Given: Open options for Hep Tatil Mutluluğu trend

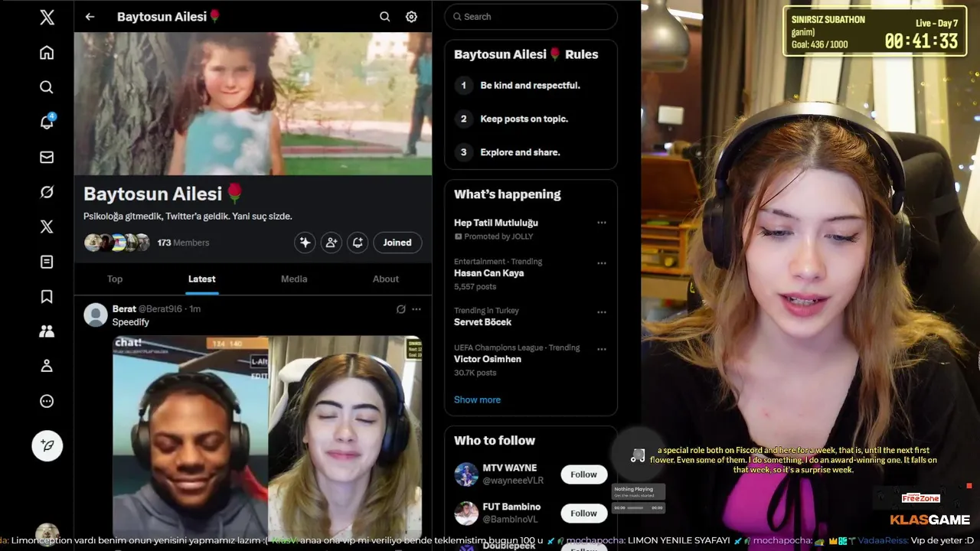Looking at the screenshot, I should pos(602,223).
